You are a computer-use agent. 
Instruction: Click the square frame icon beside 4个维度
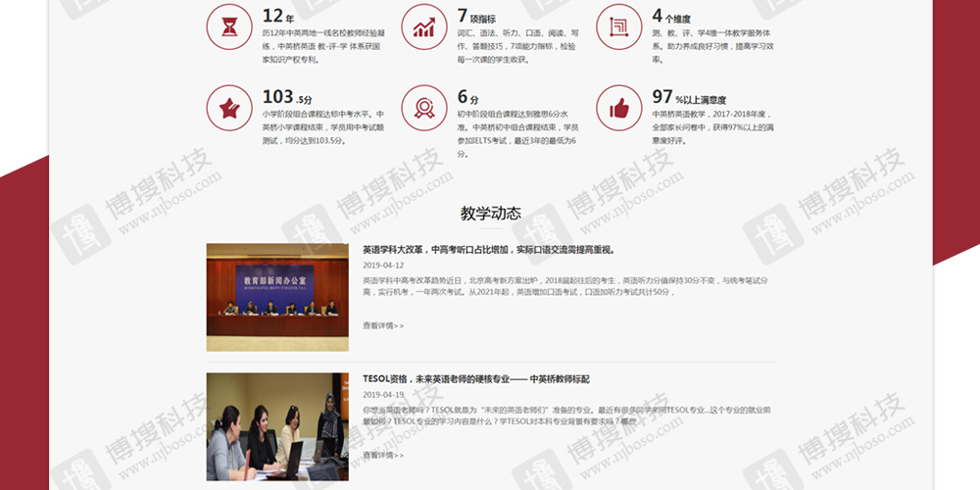click(x=618, y=26)
